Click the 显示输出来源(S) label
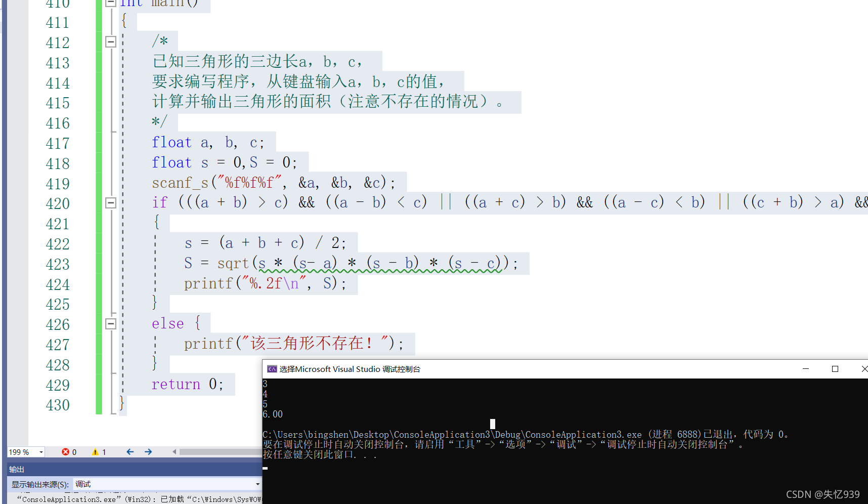This screenshot has height=504, width=868. point(40,484)
